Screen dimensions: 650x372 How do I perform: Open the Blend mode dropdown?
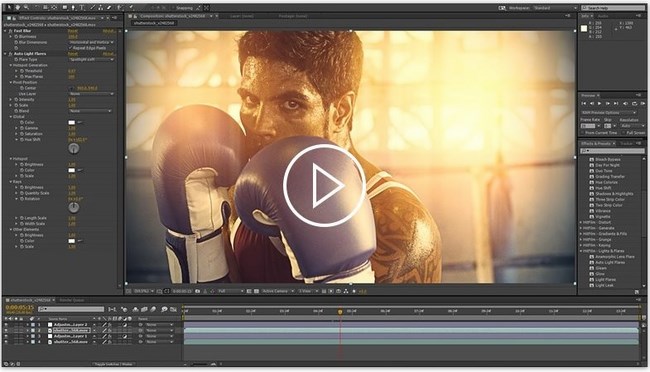click(90, 111)
